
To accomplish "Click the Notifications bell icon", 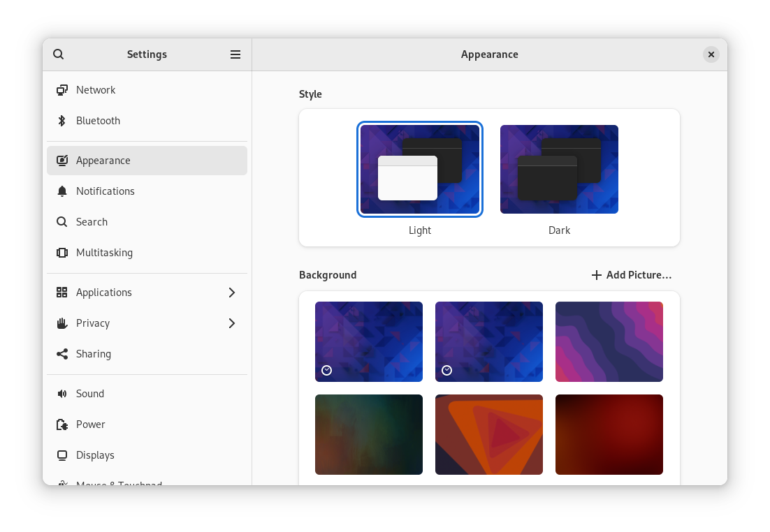I will (62, 191).
